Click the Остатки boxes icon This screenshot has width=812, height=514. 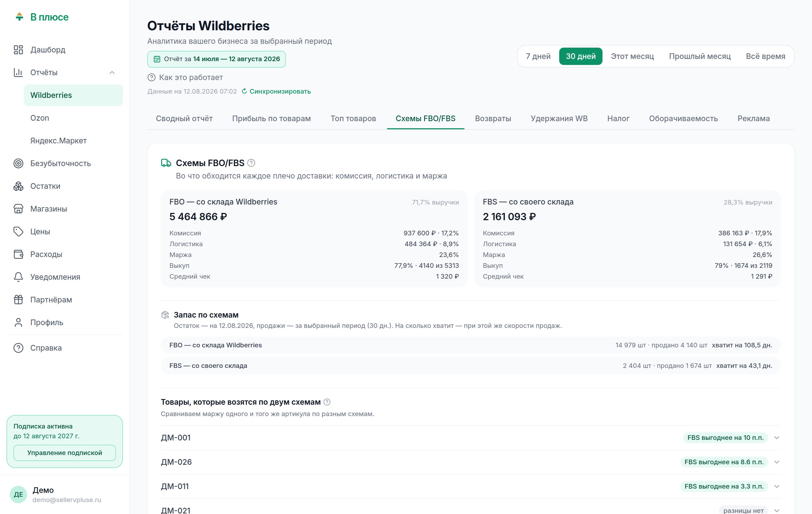point(18,186)
